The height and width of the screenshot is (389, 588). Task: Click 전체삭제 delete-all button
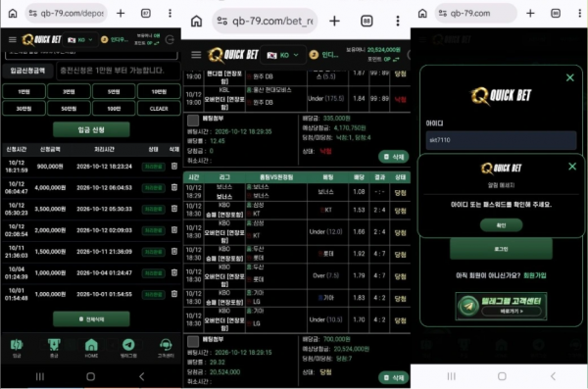(91, 319)
